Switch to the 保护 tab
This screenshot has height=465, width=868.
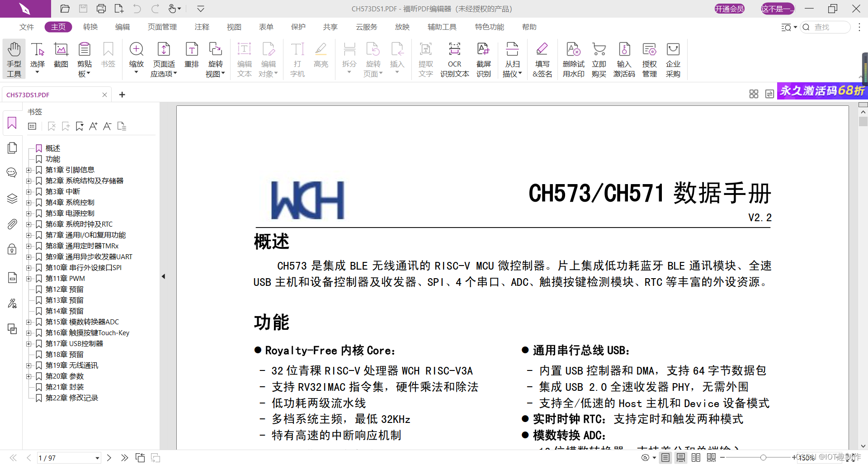[298, 27]
